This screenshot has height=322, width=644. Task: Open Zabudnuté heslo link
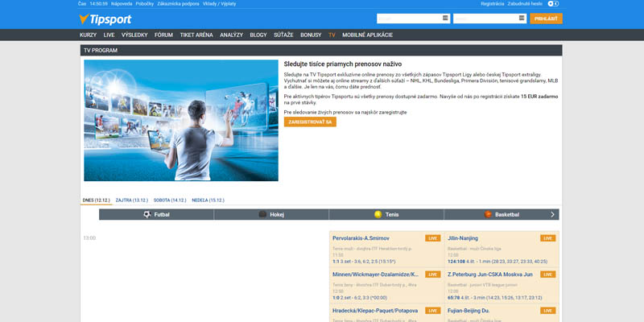click(525, 4)
